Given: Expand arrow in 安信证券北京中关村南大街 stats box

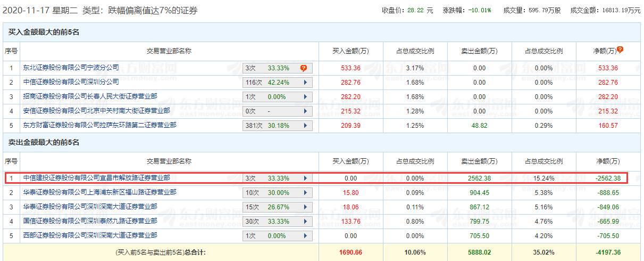Looking at the screenshot, I should (x=305, y=111).
